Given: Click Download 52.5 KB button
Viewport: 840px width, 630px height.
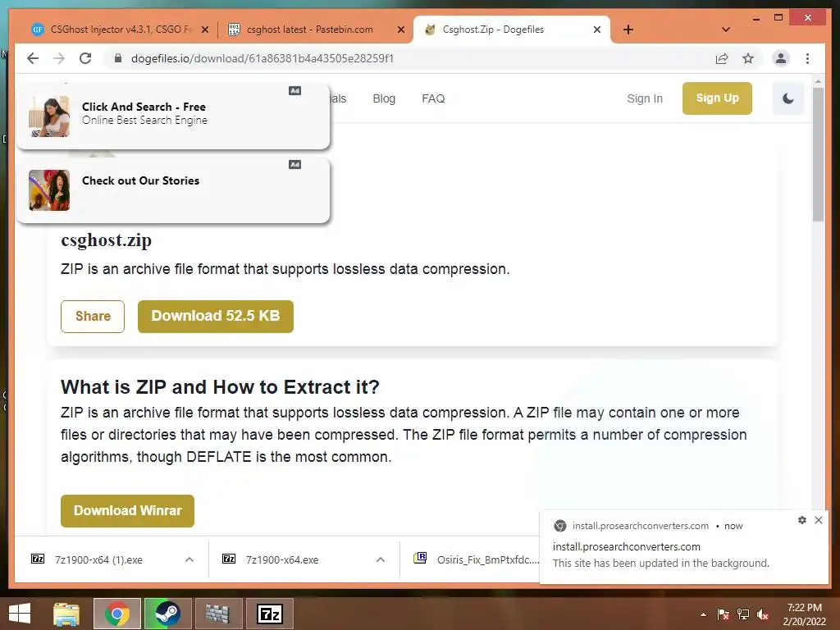Looking at the screenshot, I should [x=216, y=316].
